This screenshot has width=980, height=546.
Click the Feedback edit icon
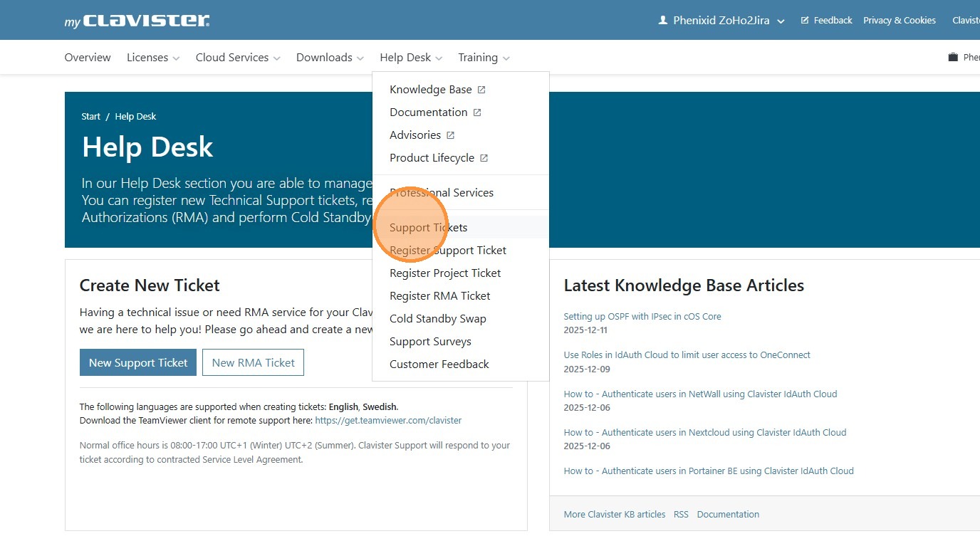click(805, 21)
